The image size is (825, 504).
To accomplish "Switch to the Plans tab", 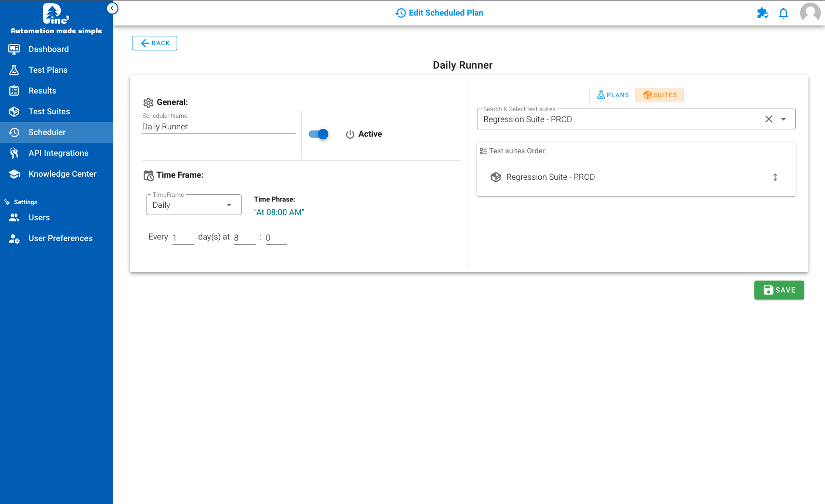I will [x=613, y=95].
